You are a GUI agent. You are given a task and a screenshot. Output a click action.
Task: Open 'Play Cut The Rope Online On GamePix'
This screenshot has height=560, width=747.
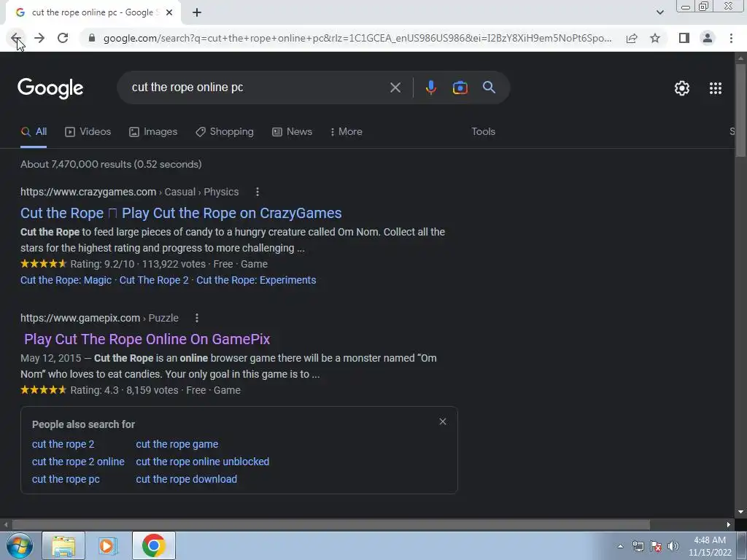(147, 339)
